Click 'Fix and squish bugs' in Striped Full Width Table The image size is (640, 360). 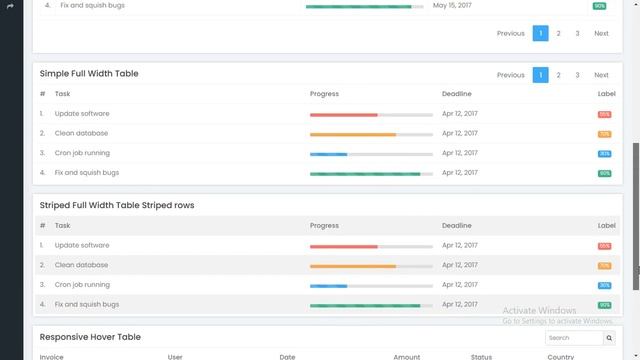(87, 304)
